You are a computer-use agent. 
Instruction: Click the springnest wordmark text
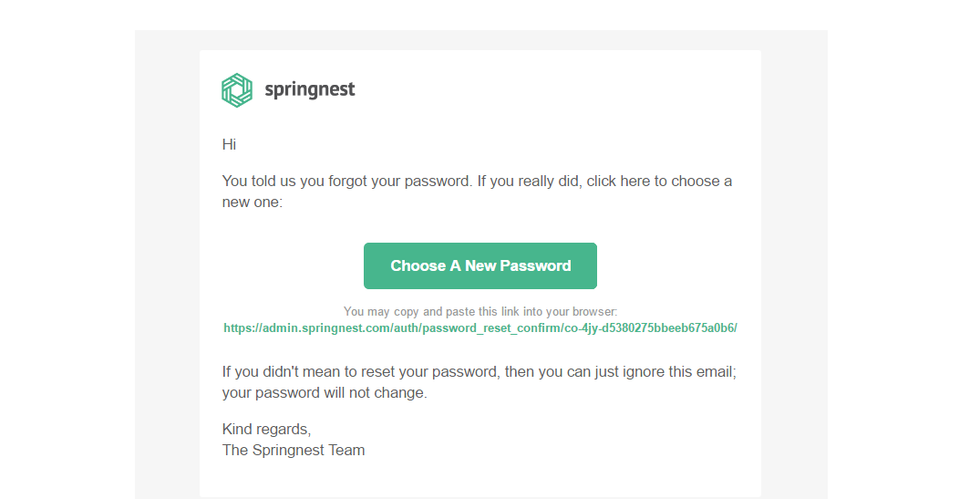tap(309, 89)
